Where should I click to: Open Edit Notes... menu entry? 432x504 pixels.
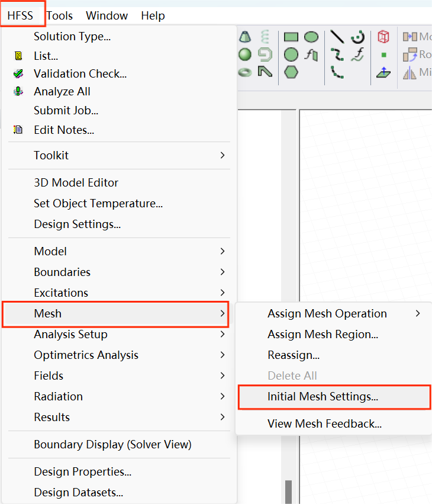[x=64, y=130]
